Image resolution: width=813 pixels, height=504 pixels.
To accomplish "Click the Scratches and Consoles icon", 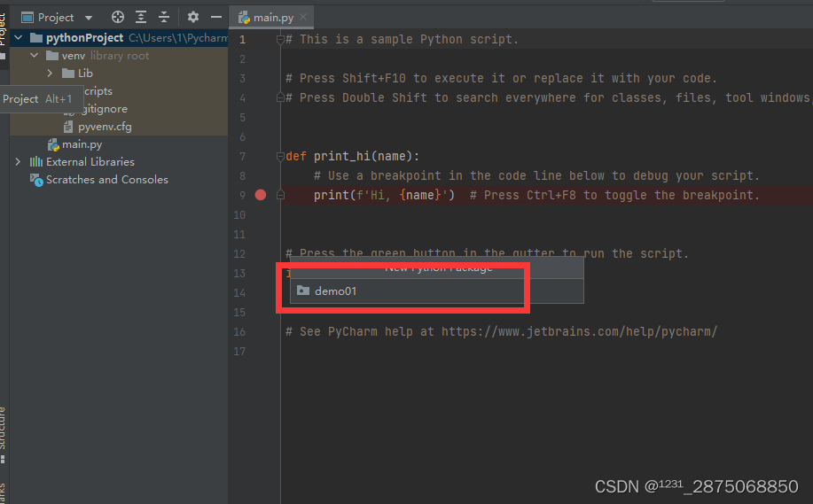I will pos(36,180).
